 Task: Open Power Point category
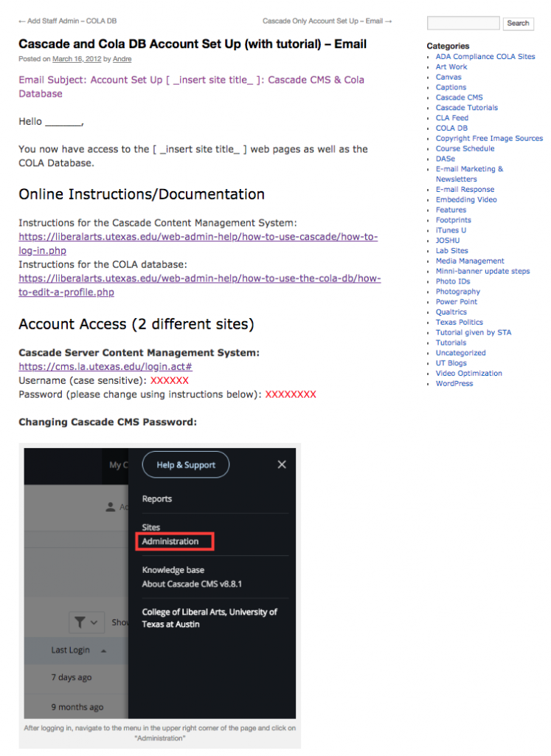coord(456,302)
